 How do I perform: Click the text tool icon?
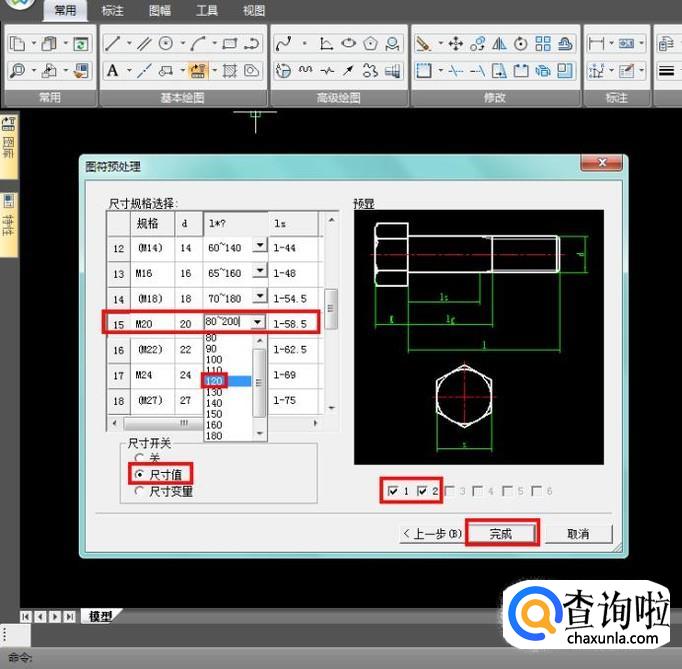click(x=112, y=71)
